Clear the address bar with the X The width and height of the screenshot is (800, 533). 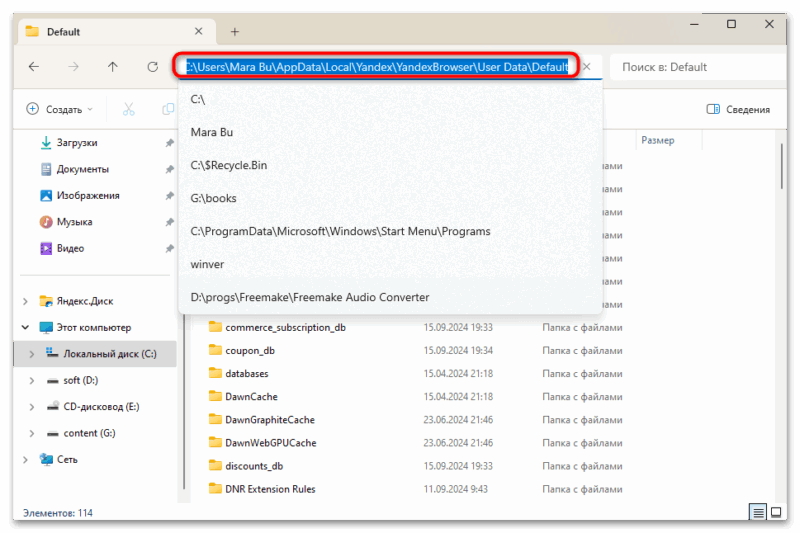click(x=587, y=67)
